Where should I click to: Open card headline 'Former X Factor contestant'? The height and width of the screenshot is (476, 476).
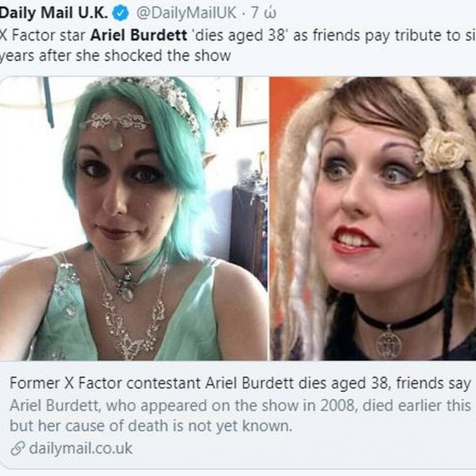pyautogui.click(x=240, y=383)
